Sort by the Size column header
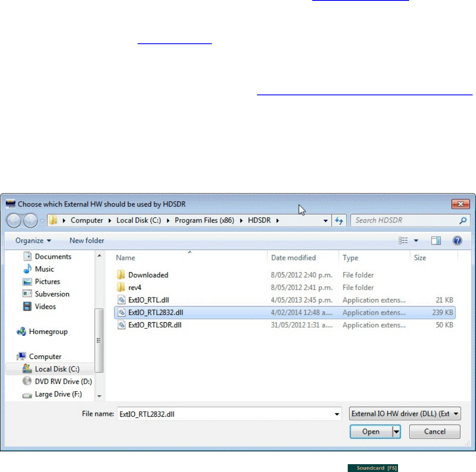This screenshot has height=472, width=476. 420,258
